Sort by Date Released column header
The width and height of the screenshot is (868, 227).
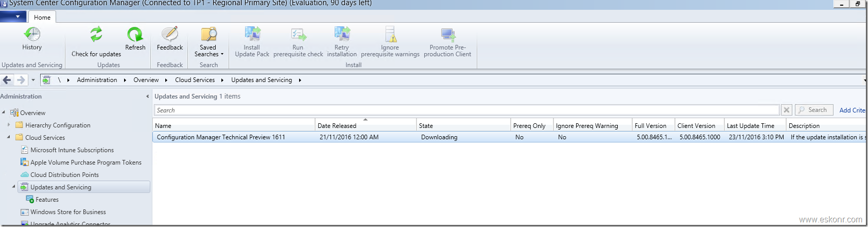point(366,125)
